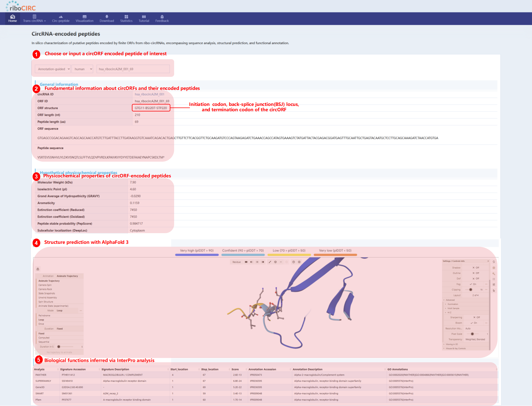
Task: Toggle the Fog On setting
Action: pyautogui.click(x=473, y=284)
